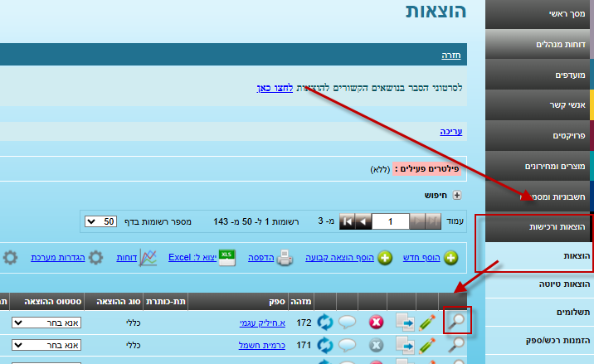Click the pencil edit icon for expense 172

point(431,321)
